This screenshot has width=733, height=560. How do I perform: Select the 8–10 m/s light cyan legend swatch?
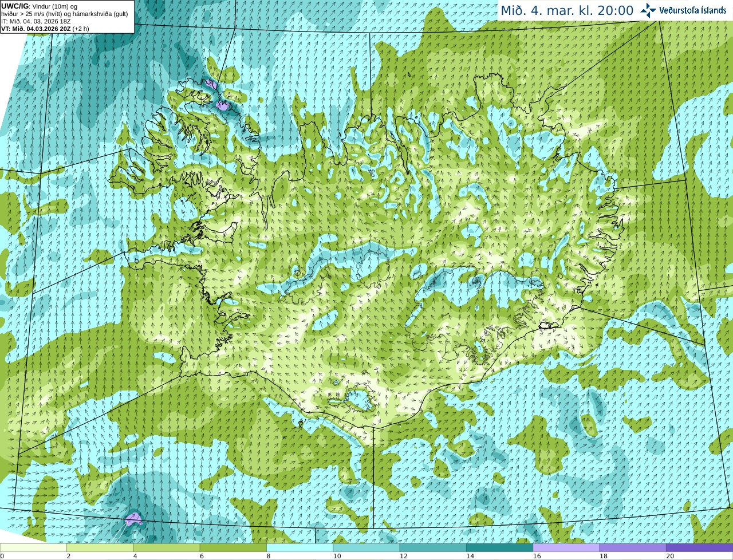pyautogui.click(x=299, y=547)
